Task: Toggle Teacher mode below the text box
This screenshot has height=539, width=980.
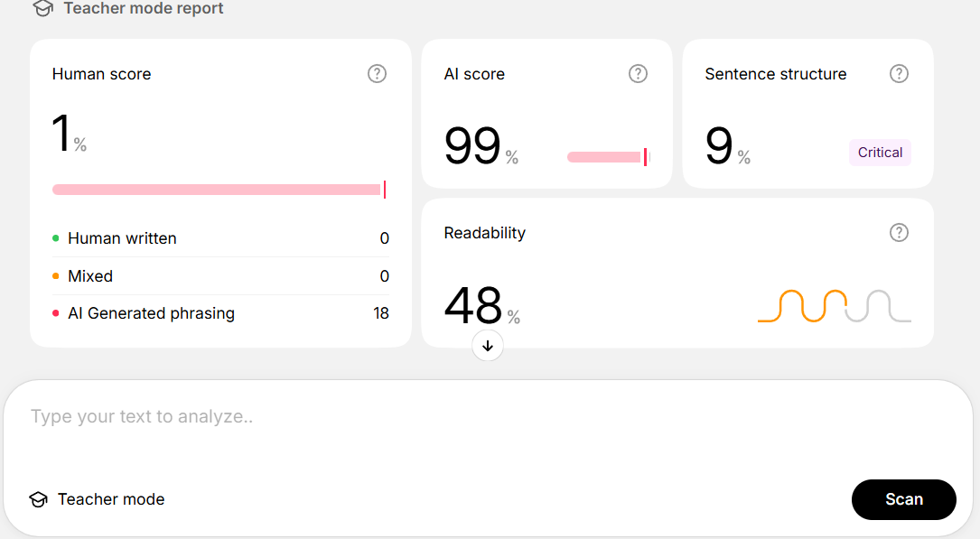Action: 97,499
